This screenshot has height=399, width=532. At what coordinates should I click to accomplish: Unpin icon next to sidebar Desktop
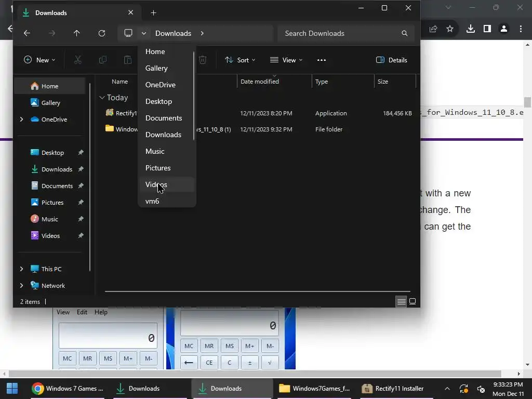81,153
